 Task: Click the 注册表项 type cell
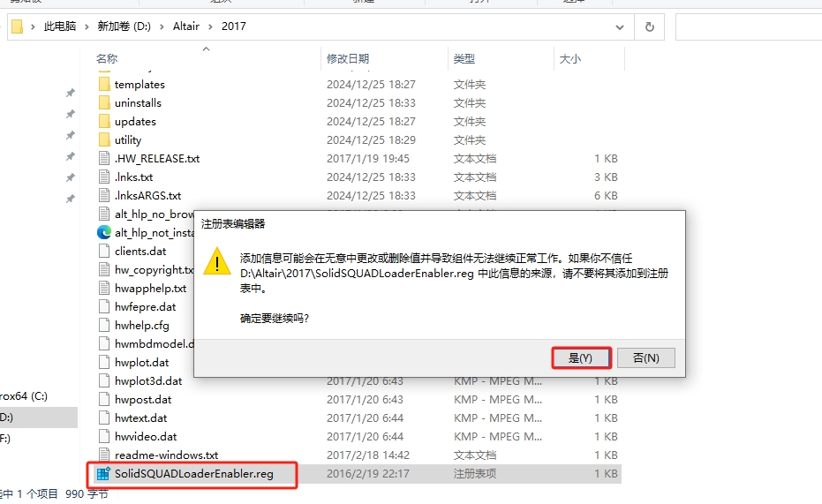(474, 474)
